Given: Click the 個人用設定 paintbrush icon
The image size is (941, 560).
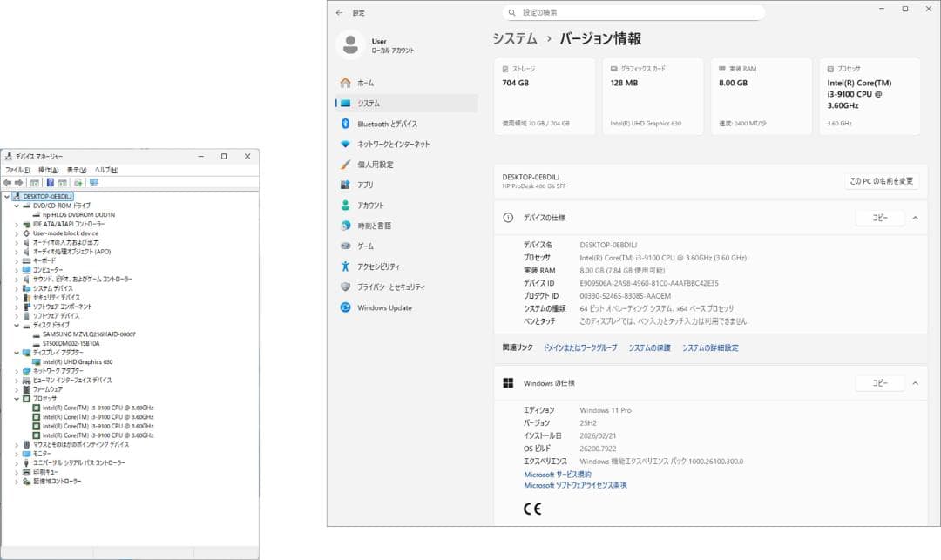Looking at the screenshot, I should (345, 165).
